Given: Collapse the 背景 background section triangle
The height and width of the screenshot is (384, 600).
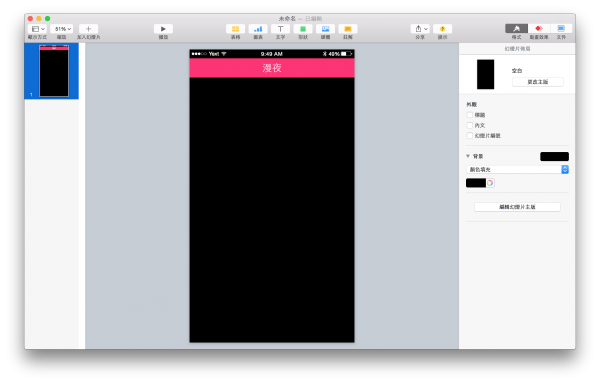Looking at the screenshot, I should pyautogui.click(x=468, y=156).
